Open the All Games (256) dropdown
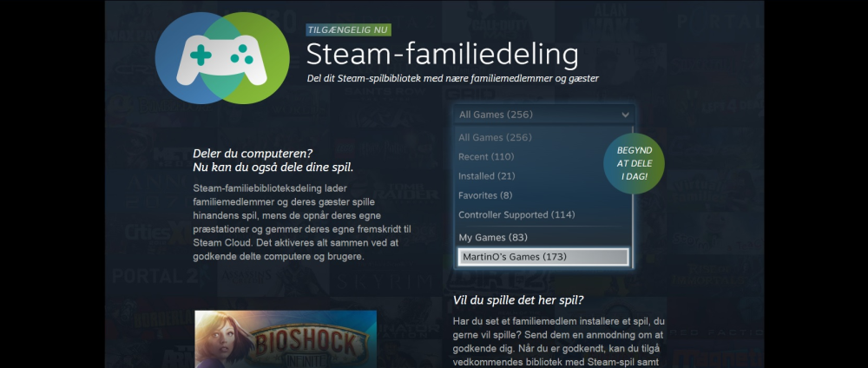The image size is (868, 368). pos(544,115)
